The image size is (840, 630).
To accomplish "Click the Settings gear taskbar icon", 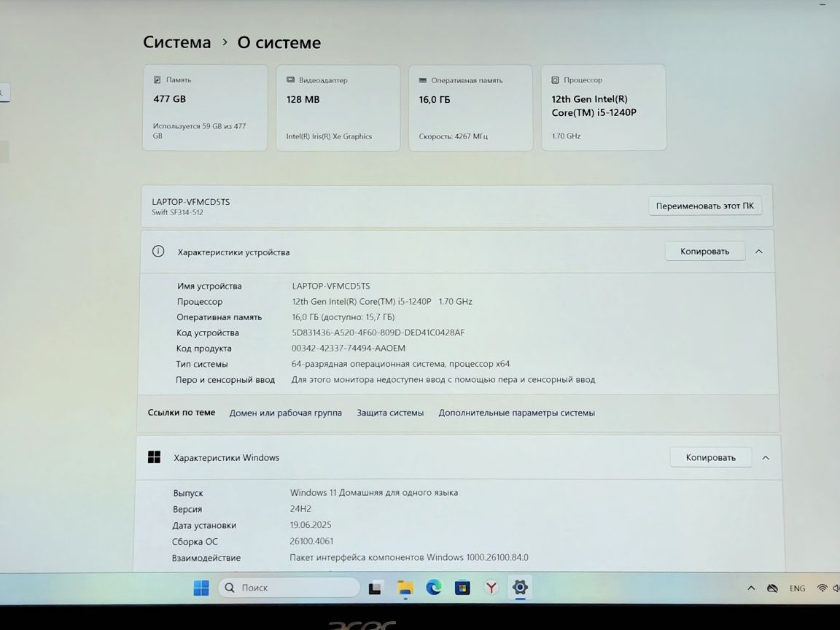I will click(x=520, y=587).
